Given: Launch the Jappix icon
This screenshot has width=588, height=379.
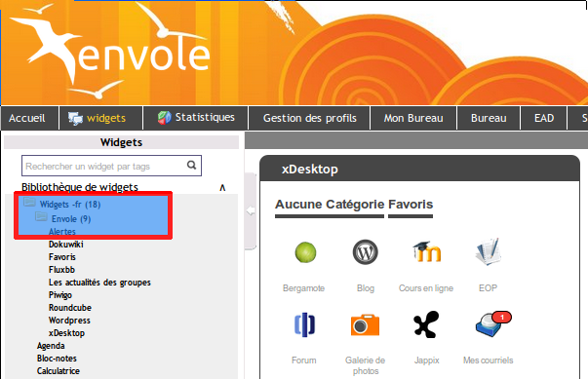Looking at the screenshot, I should [426, 324].
